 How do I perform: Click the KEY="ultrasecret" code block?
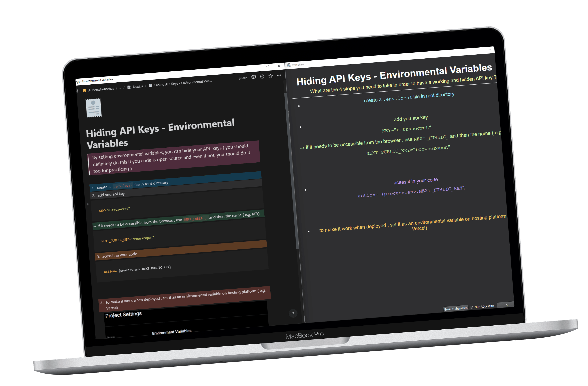(114, 210)
